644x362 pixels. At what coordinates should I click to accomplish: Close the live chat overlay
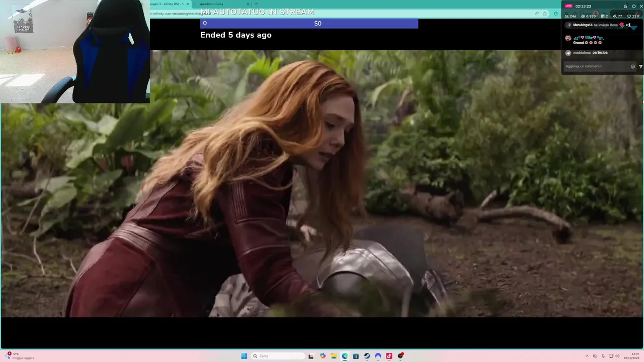pyautogui.click(x=641, y=6)
